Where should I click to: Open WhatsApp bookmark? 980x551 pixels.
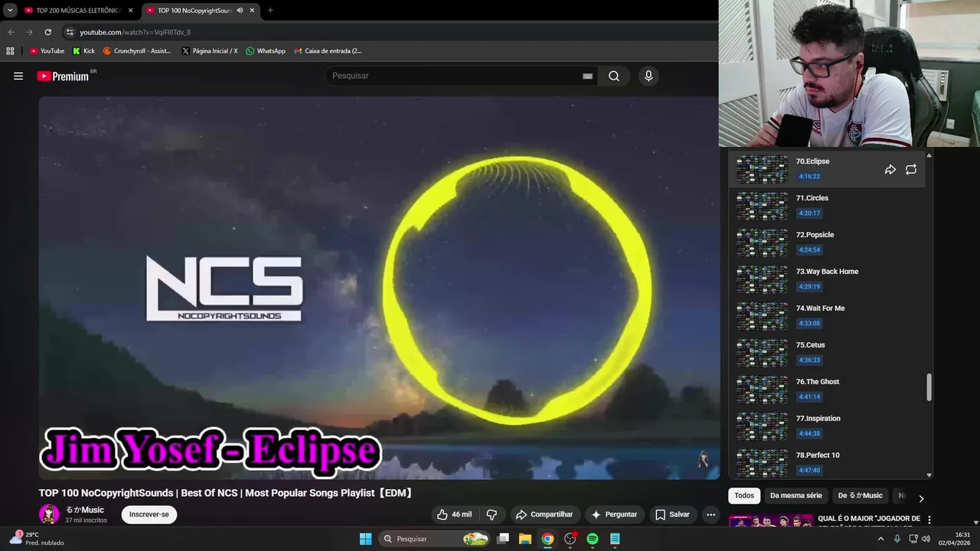(266, 51)
